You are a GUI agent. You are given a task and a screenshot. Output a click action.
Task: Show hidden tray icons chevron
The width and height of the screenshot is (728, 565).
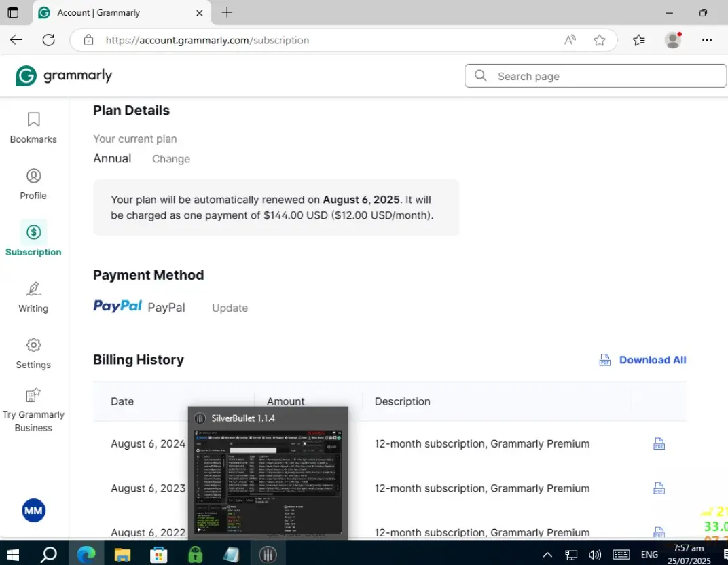tap(547, 554)
